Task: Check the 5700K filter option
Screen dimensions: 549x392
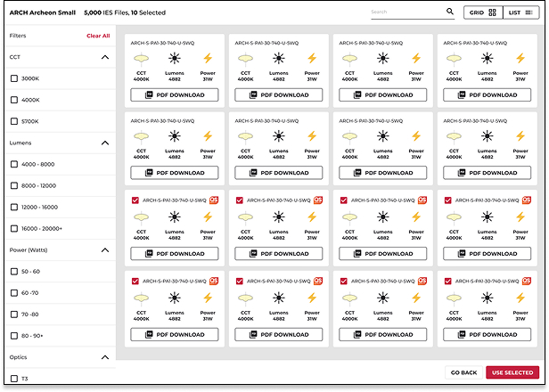Action: pyautogui.click(x=14, y=121)
